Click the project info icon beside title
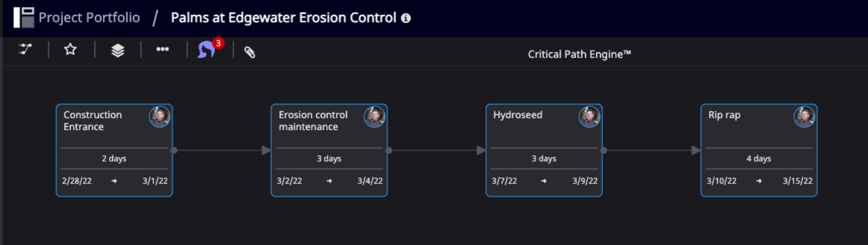The image size is (868, 245). click(406, 18)
